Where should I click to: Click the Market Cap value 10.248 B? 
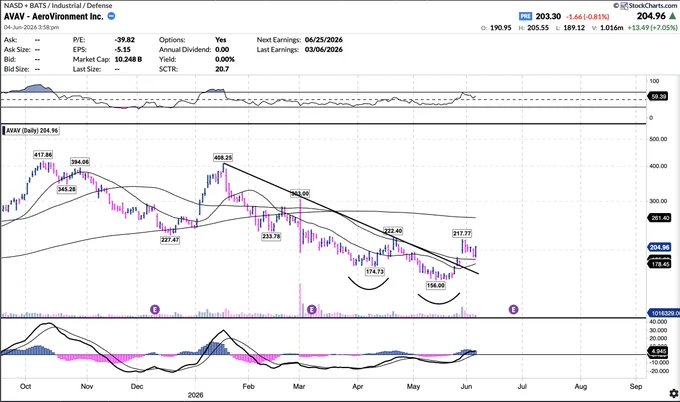click(x=128, y=59)
